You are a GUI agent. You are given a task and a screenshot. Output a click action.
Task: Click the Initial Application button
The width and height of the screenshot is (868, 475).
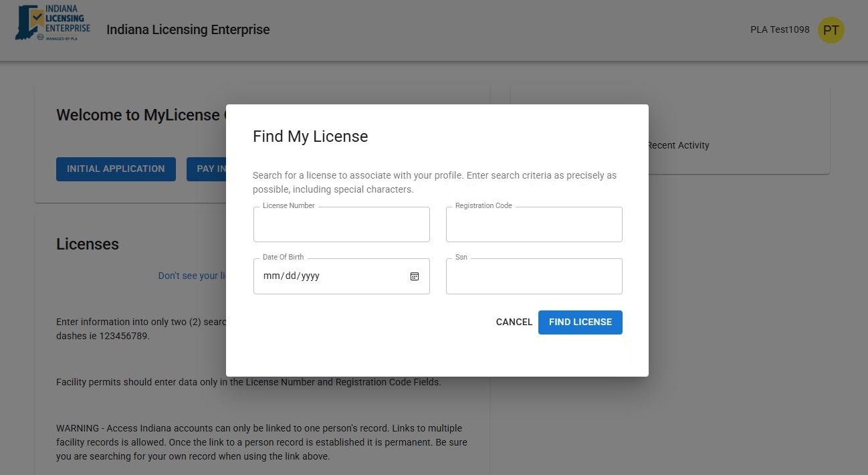[x=116, y=169]
